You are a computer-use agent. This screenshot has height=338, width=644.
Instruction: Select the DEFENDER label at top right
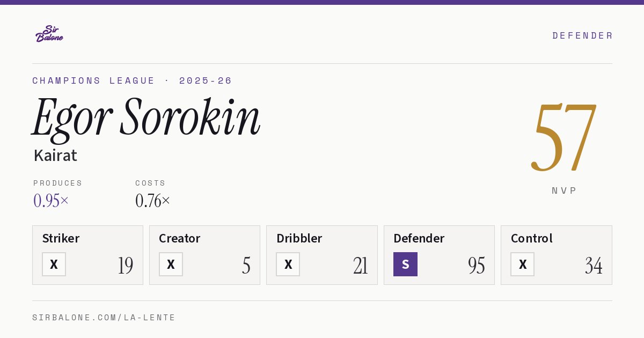click(582, 35)
